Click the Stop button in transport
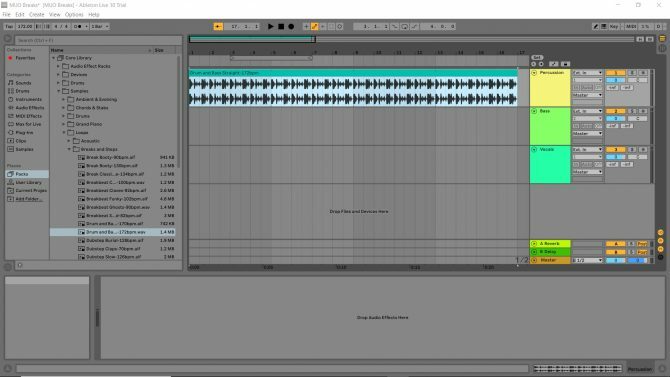The height and width of the screenshot is (377, 670). click(281, 27)
